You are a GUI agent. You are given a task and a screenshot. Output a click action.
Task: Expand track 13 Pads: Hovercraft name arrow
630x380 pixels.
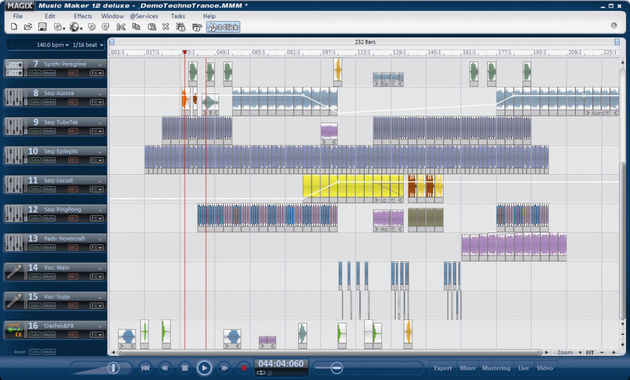click(100, 239)
